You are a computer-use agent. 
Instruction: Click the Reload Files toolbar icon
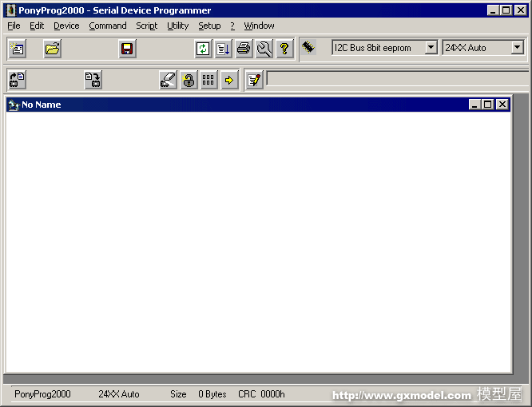[x=203, y=49]
